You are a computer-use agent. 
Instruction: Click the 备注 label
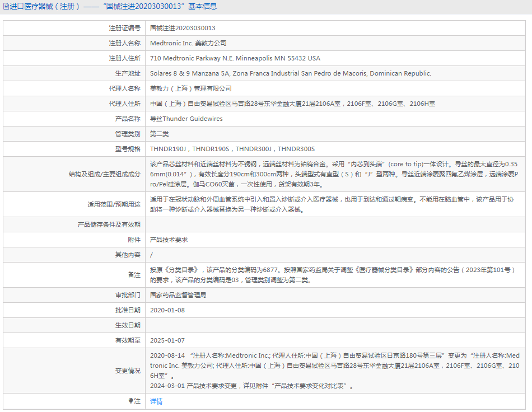(x=134, y=275)
